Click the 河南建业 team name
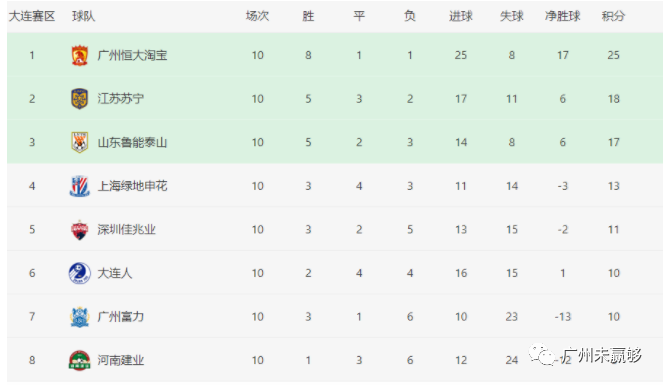 click(121, 360)
